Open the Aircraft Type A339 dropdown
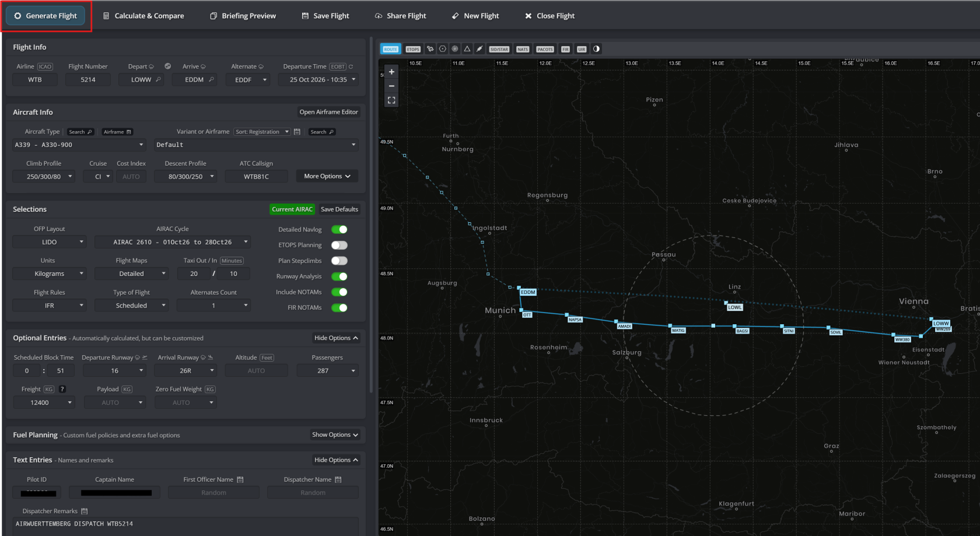This screenshot has width=980, height=536. [x=79, y=145]
